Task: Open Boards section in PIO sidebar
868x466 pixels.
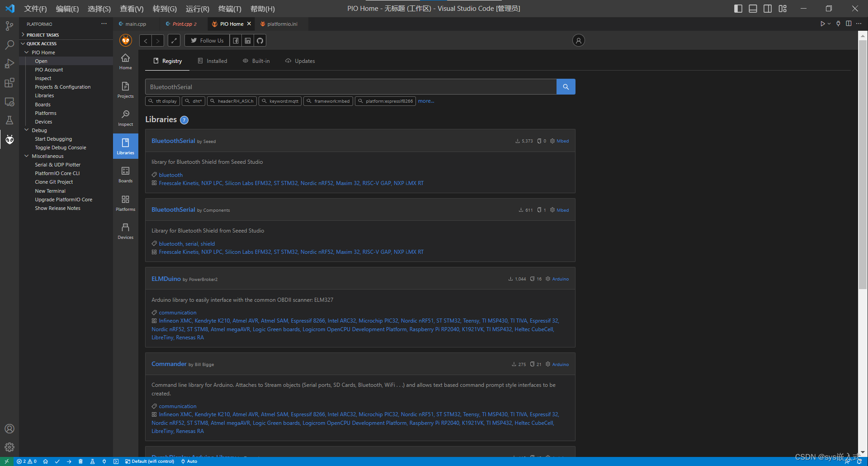Action: pyautogui.click(x=125, y=175)
